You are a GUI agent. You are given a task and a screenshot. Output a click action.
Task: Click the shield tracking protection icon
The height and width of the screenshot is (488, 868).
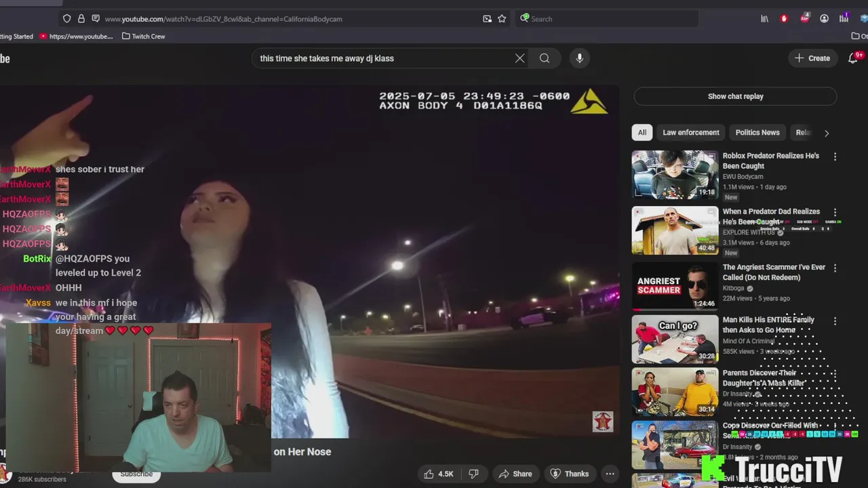click(x=66, y=19)
